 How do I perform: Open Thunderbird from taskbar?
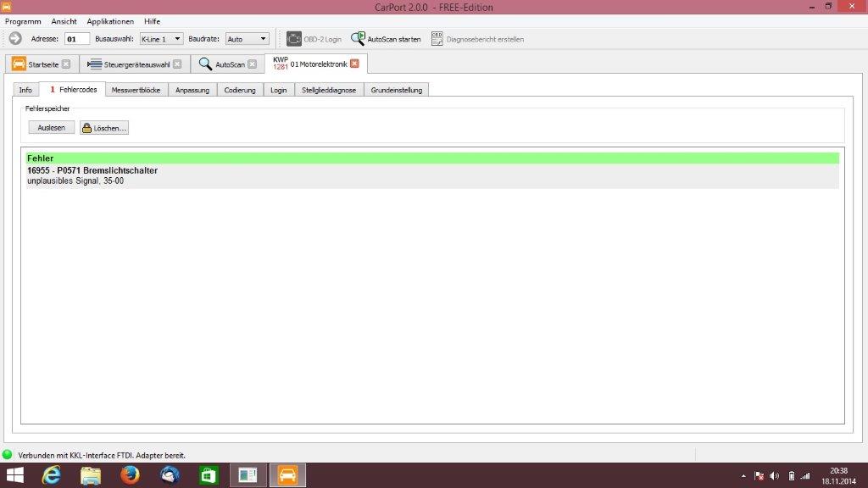(170, 475)
